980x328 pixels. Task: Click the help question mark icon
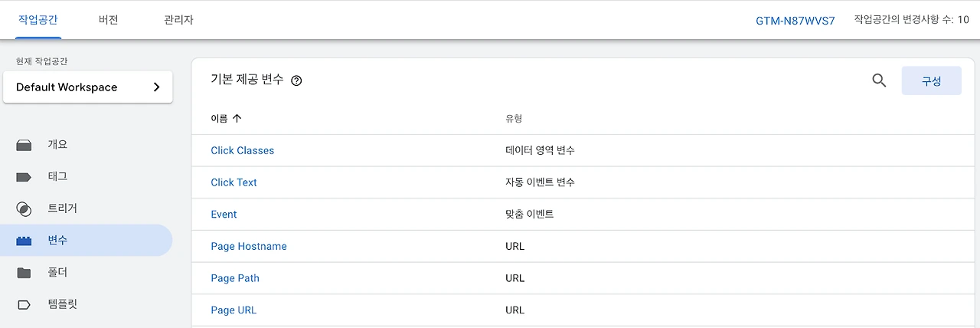[297, 80]
